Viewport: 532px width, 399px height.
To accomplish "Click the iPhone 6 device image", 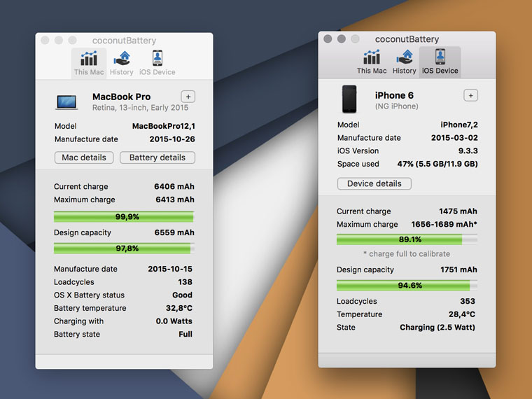I will 349,99.
